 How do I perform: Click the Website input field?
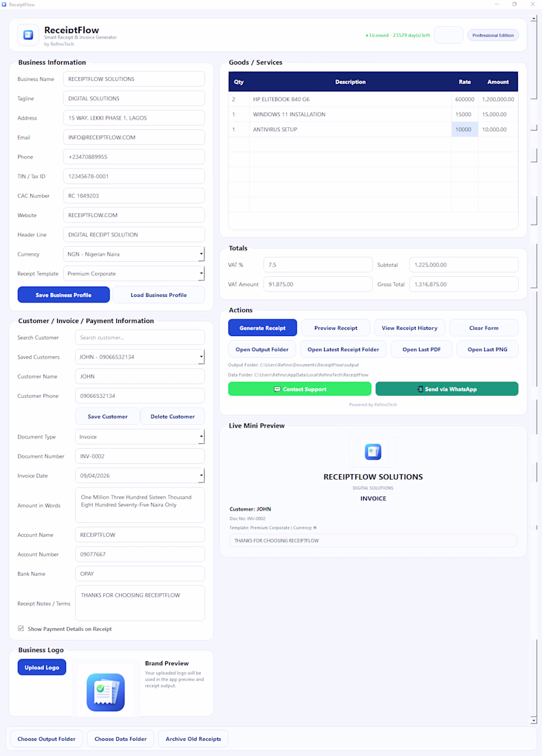click(x=133, y=215)
